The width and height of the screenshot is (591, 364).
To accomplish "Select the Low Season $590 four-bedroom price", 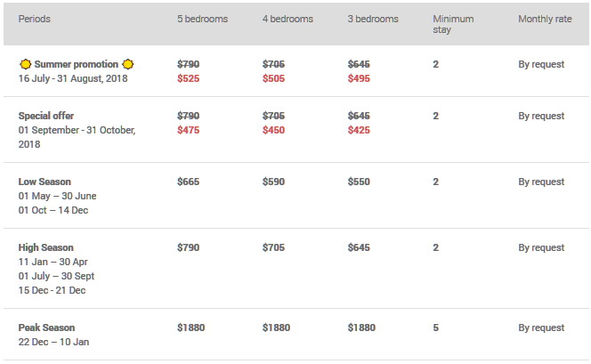I will tap(273, 182).
